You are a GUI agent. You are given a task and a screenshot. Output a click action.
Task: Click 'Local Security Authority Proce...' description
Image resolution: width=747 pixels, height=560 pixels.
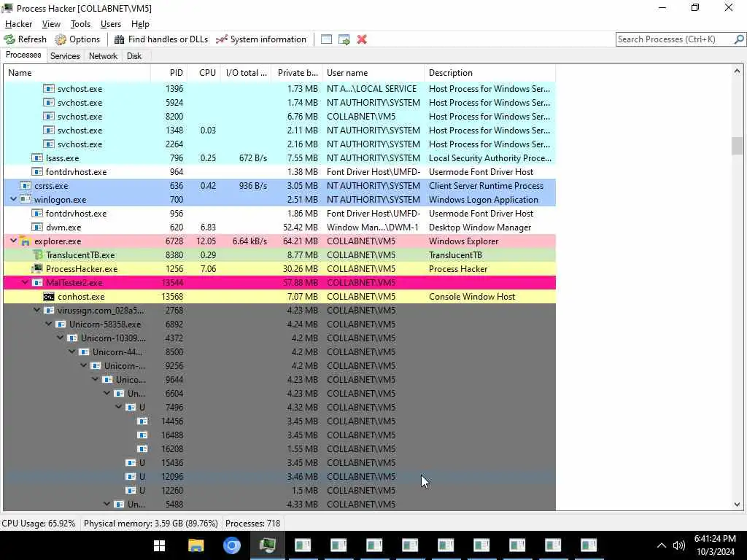pyautogui.click(x=489, y=158)
